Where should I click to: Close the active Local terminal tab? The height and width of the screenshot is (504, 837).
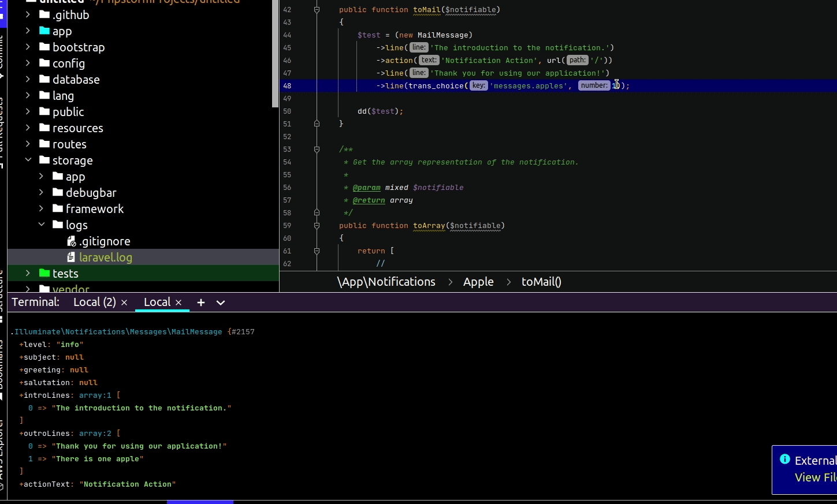click(178, 302)
